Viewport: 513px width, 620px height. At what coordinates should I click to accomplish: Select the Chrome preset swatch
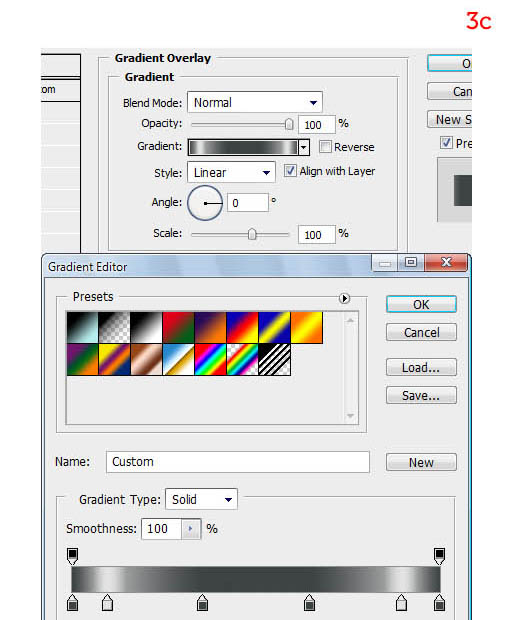pyautogui.click(x=178, y=359)
